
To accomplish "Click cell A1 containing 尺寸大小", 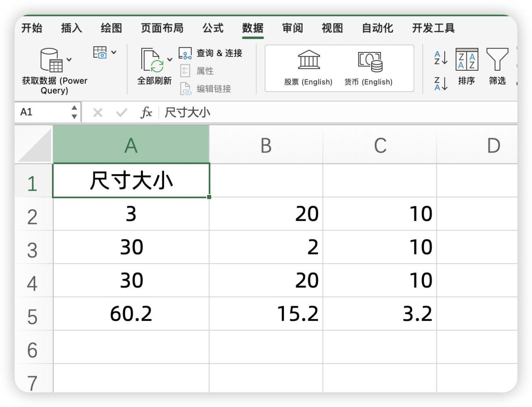I will (131, 180).
